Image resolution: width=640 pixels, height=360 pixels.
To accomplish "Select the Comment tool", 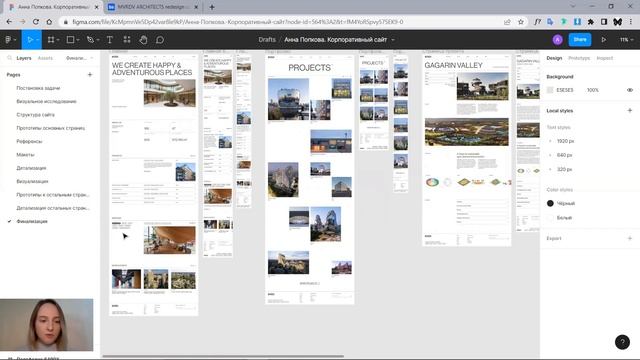I will (160, 40).
